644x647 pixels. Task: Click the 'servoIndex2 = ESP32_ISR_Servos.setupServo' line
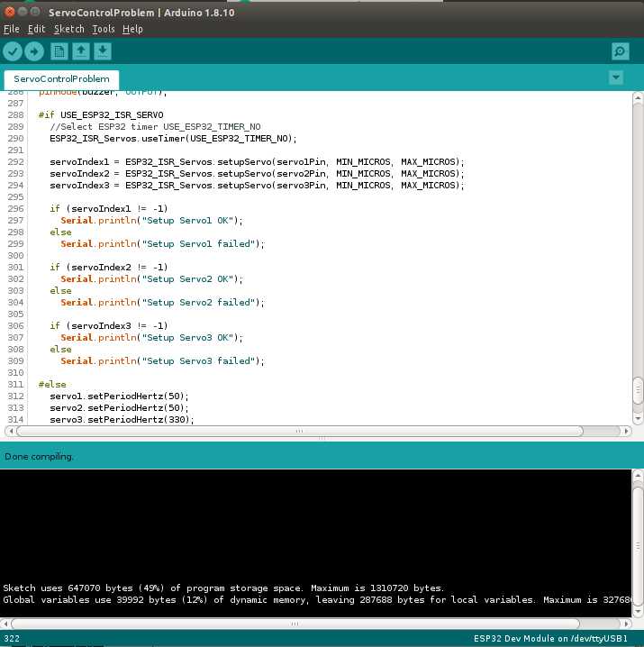click(x=257, y=173)
